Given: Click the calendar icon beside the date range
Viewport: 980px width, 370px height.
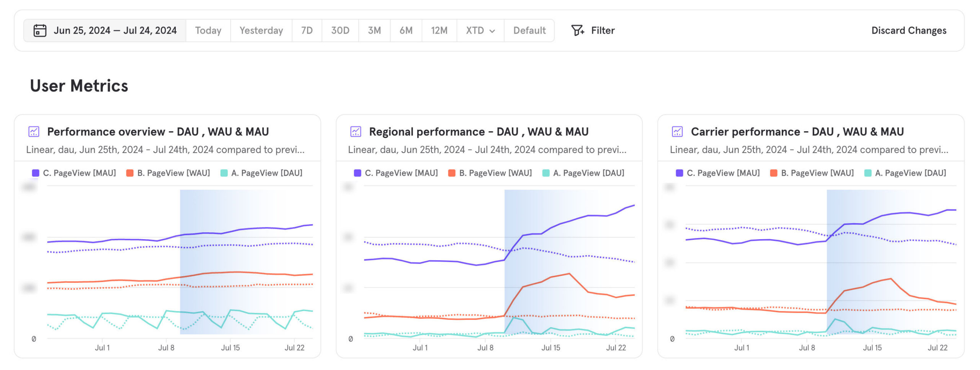Looking at the screenshot, I should click(40, 31).
